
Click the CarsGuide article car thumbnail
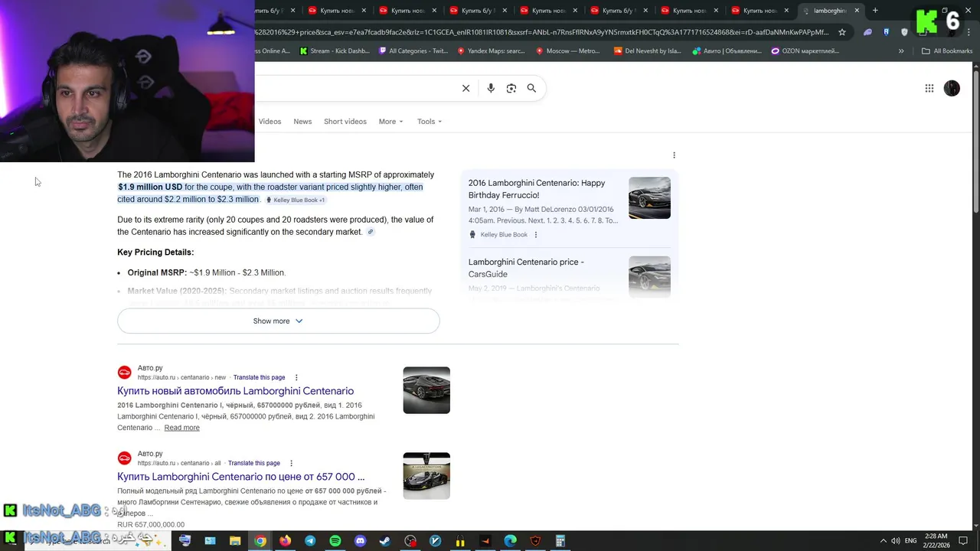pyautogui.click(x=649, y=276)
